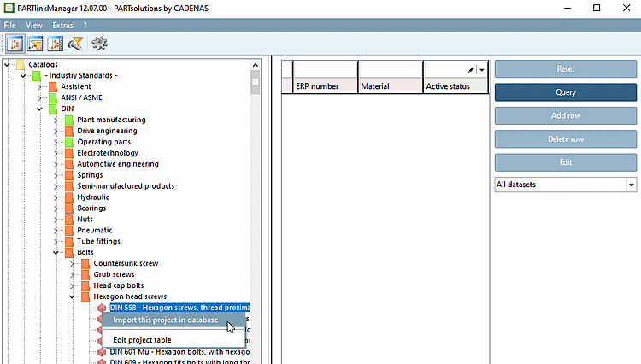Select DIN 609 Hexagon fits bolts item
Image resolution: width=641 pixels, height=364 pixels.
click(x=179, y=361)
